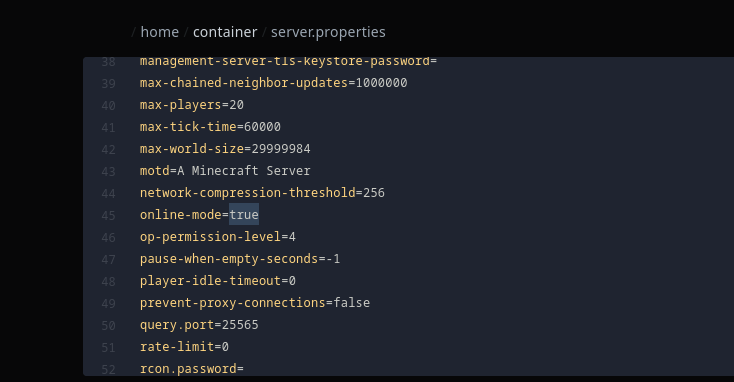734x382 pixels.
Task: Click line number 40 in gutter
Action: 108,105
